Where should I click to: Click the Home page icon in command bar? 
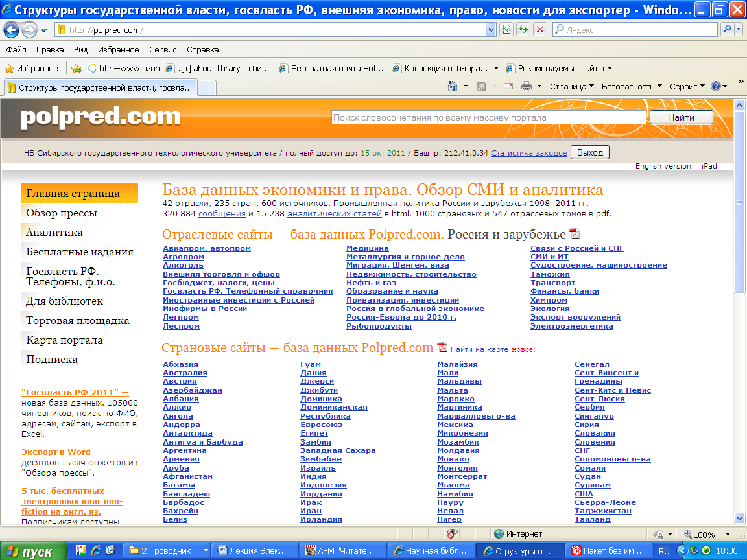click(453, 86)
